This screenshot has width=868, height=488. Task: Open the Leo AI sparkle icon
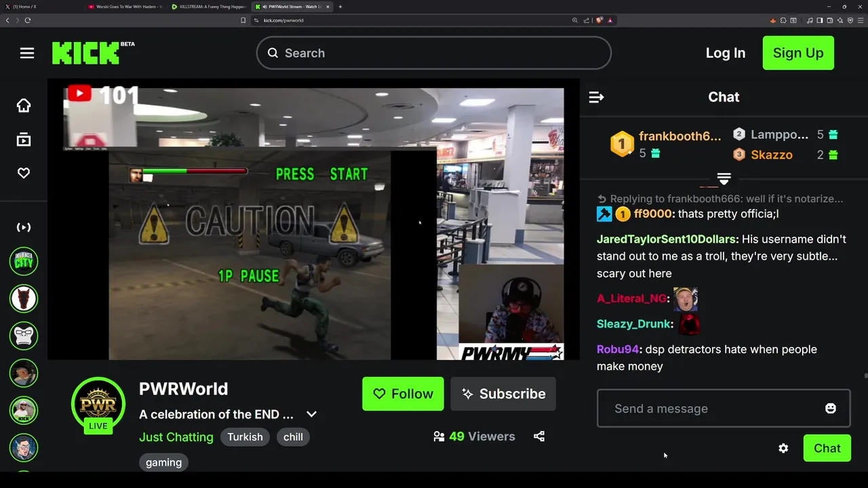coord(840,20)
